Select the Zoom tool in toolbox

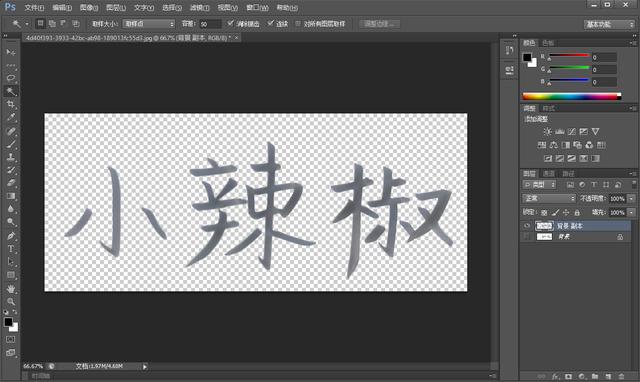(x=11, y=302)
